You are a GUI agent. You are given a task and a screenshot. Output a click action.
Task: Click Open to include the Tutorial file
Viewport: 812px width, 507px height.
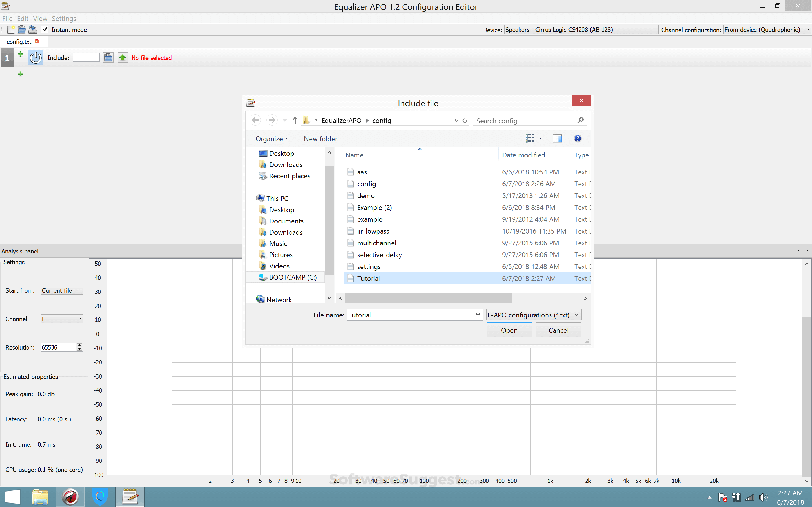[x=509, y=330]
